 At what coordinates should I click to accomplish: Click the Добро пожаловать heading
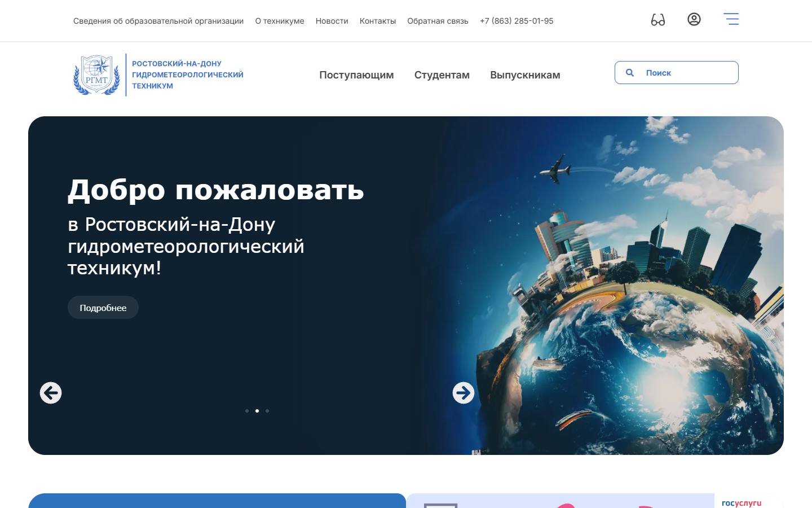click(x=216, y=190)
